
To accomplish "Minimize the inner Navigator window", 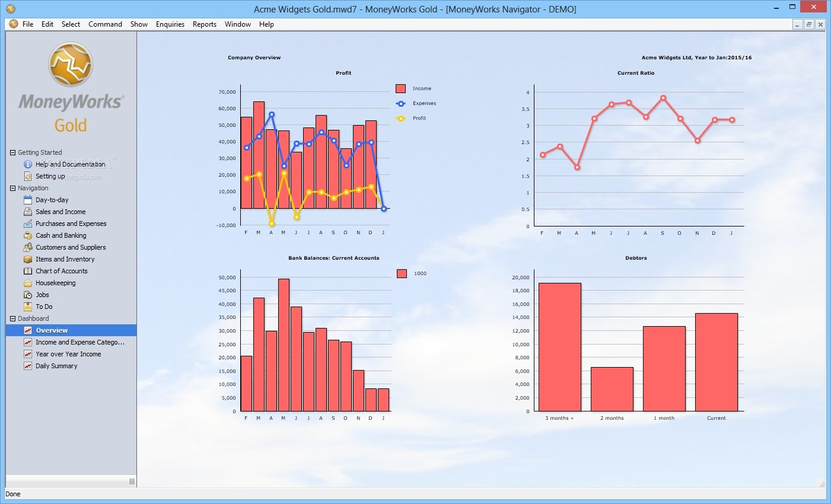I will click(x=798, y=24).
